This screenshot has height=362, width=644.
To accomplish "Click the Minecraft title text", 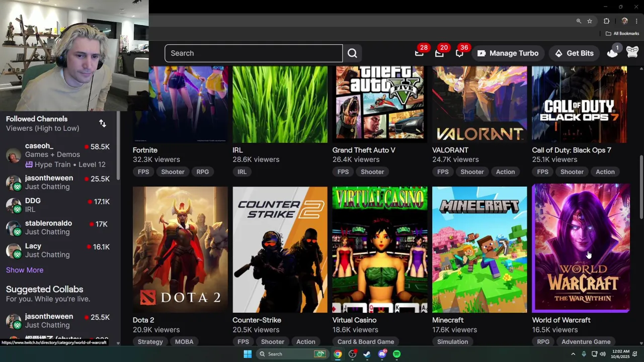I will (448, 320).
